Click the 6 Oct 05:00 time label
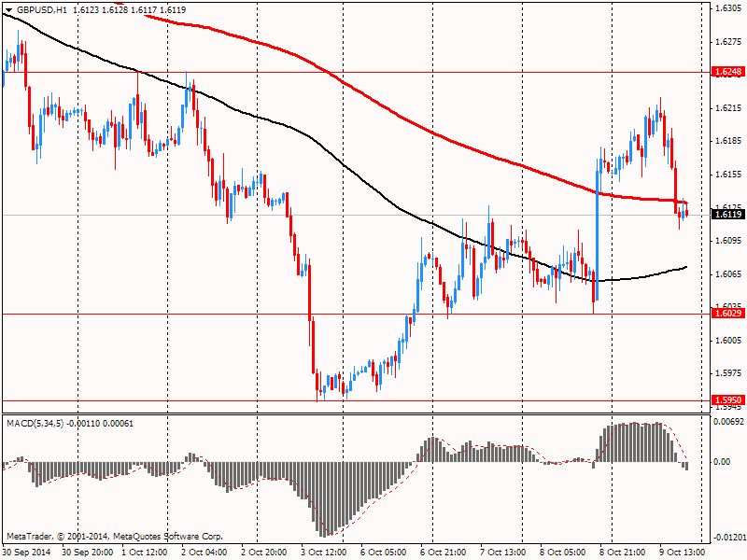 [384, 553]
